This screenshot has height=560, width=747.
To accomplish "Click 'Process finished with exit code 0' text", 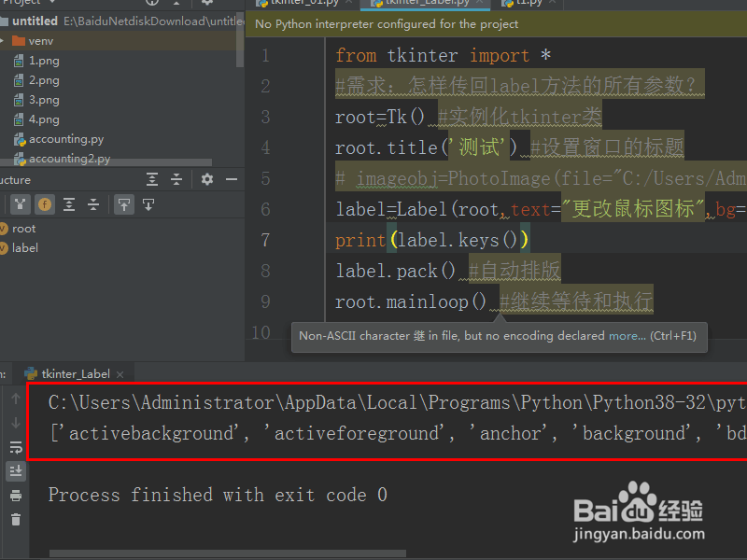I will 218,495.
